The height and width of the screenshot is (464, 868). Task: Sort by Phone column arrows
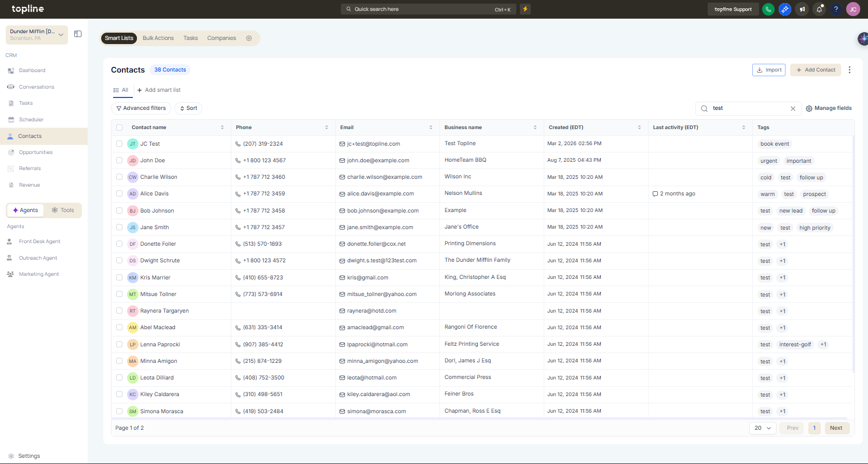click(327, 128)
